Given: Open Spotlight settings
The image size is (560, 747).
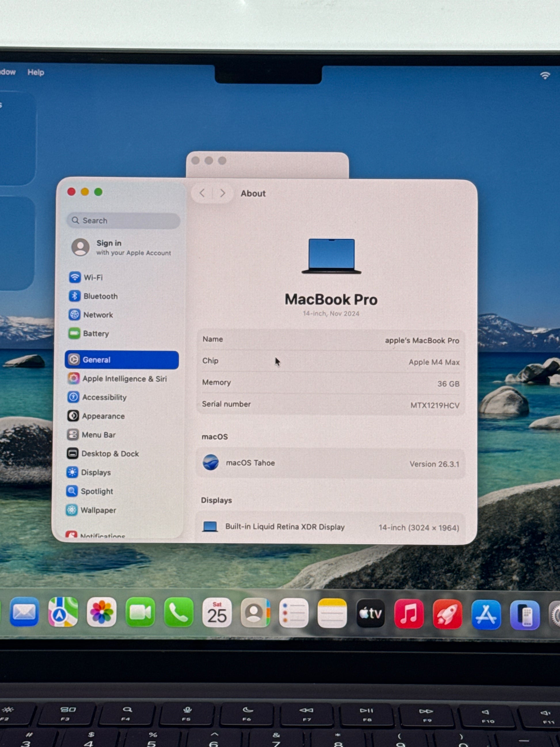Looking at the screenshot, I should point(96,491).
